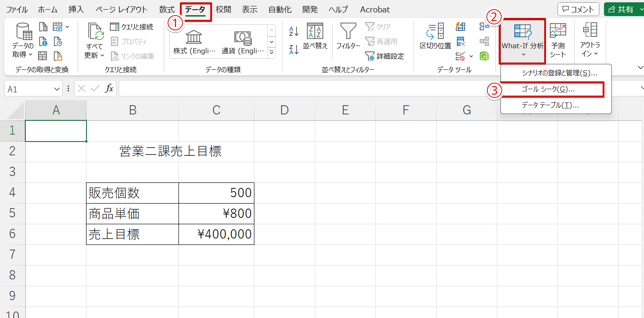
Task: Click the From Picture camera-table icon
Action: (x=58, y=27)
